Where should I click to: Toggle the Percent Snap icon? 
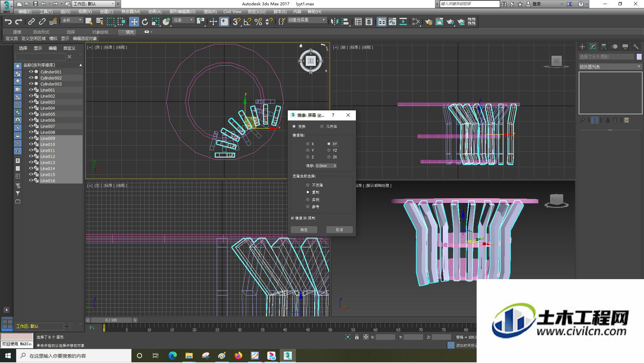click(x=258, y=22)
